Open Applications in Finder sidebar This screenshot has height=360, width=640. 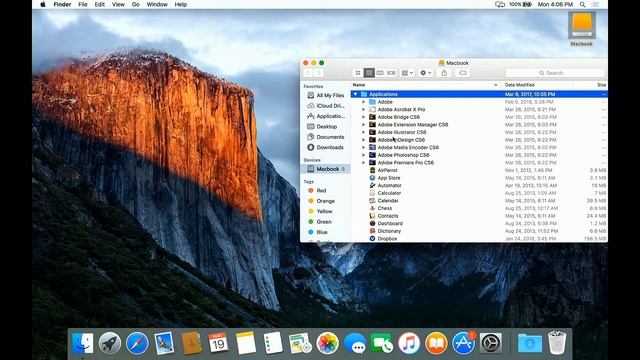325,116
